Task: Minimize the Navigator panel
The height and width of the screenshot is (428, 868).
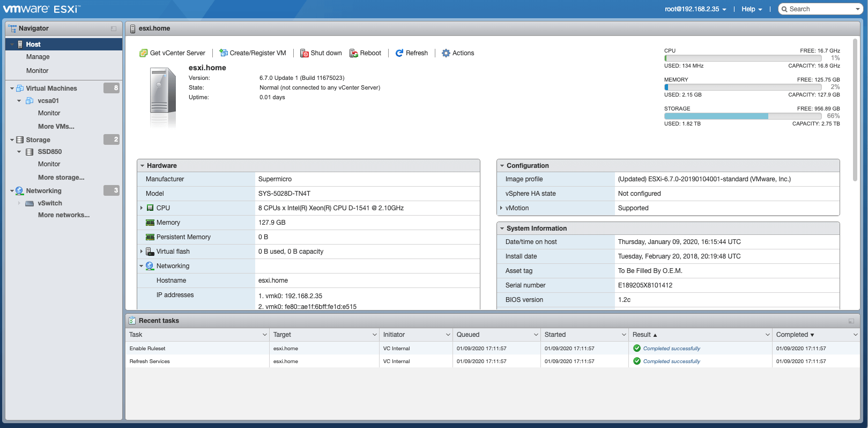Action: click(x=114, y=29)
